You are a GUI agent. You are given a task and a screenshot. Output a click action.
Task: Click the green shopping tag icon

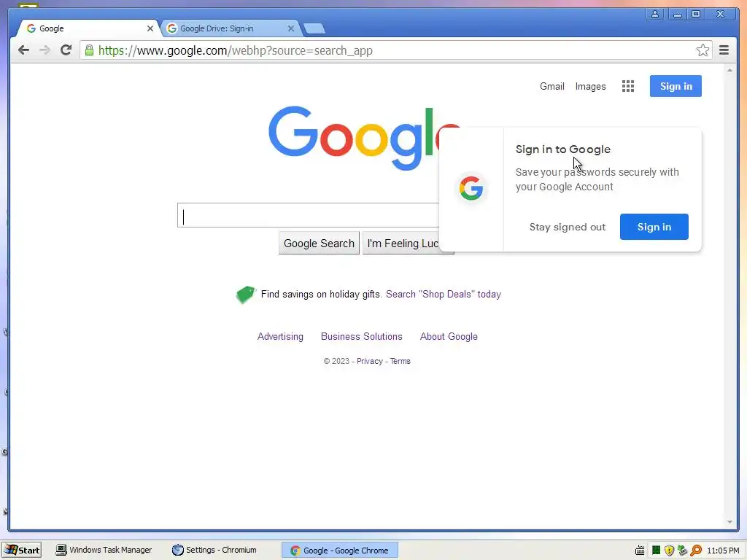pos(246,295)
